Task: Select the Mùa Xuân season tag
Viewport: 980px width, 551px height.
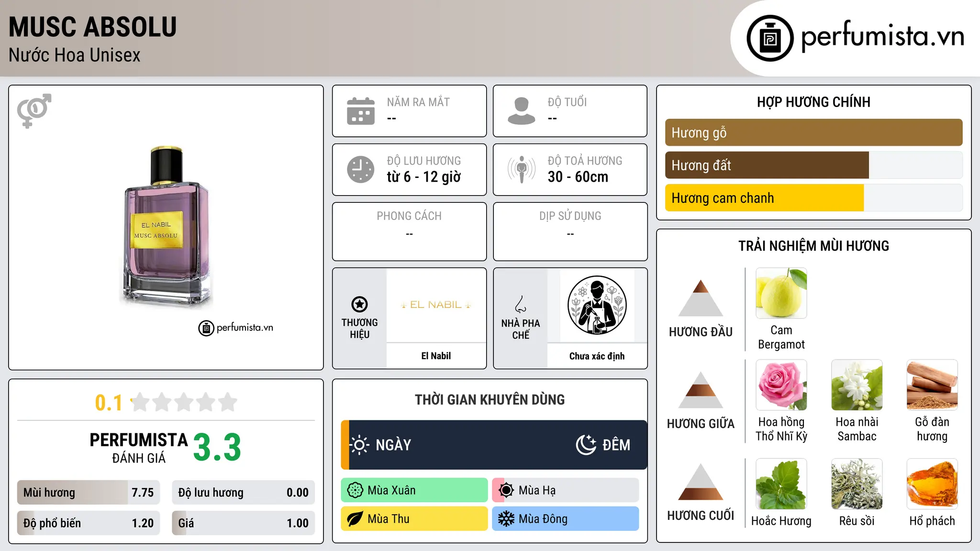Action: [414, 490]
